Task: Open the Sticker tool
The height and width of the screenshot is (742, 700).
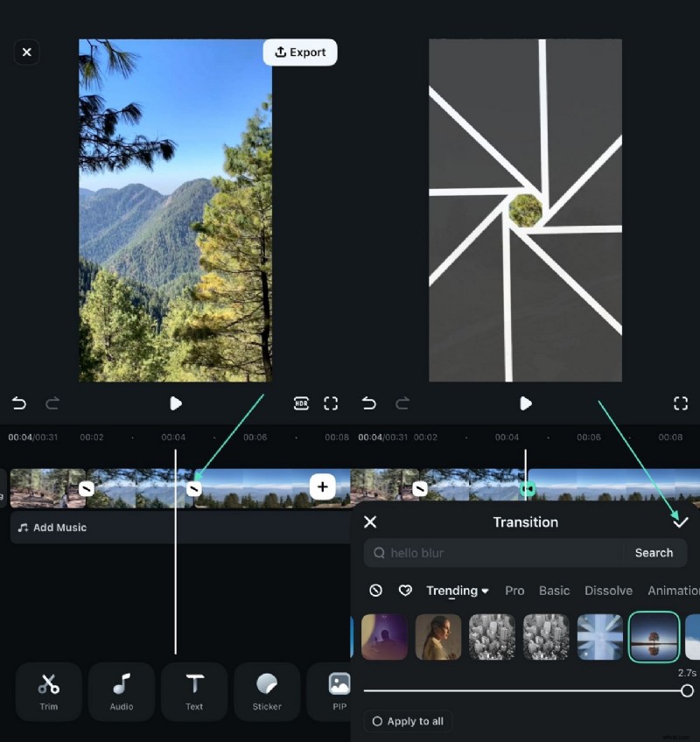Action: (267, 691)
